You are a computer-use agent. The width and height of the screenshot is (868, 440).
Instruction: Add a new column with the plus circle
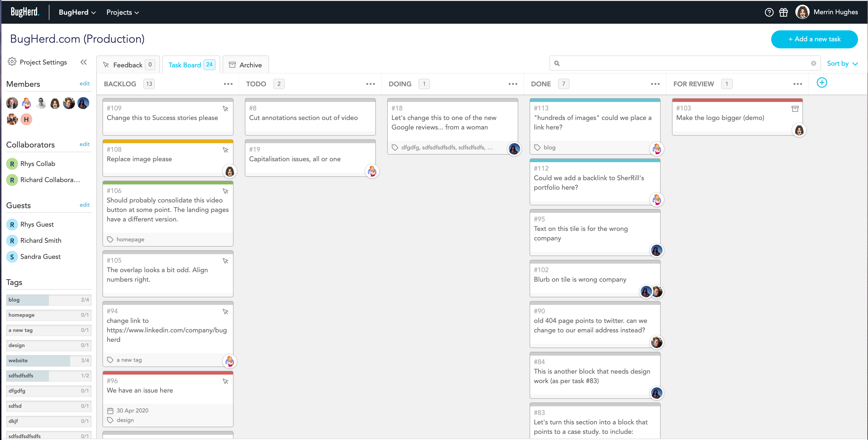pos(822,83)
